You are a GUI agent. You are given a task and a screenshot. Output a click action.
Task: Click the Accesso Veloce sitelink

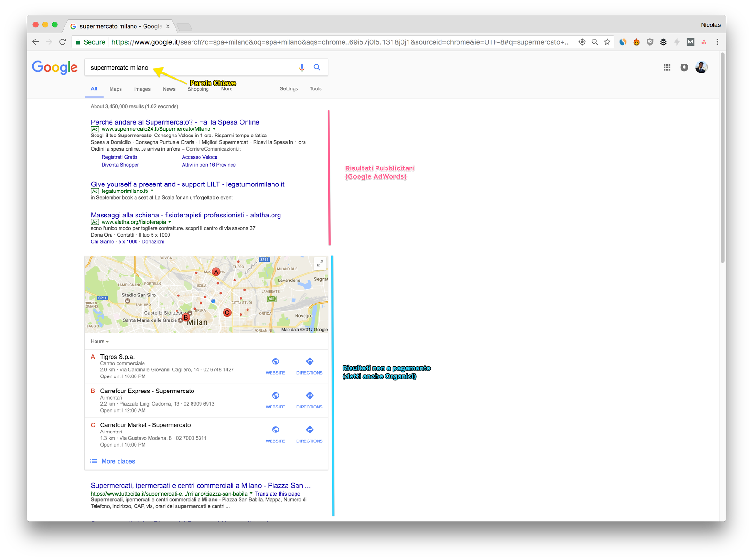pyautogui.click(x=200, y=157)
